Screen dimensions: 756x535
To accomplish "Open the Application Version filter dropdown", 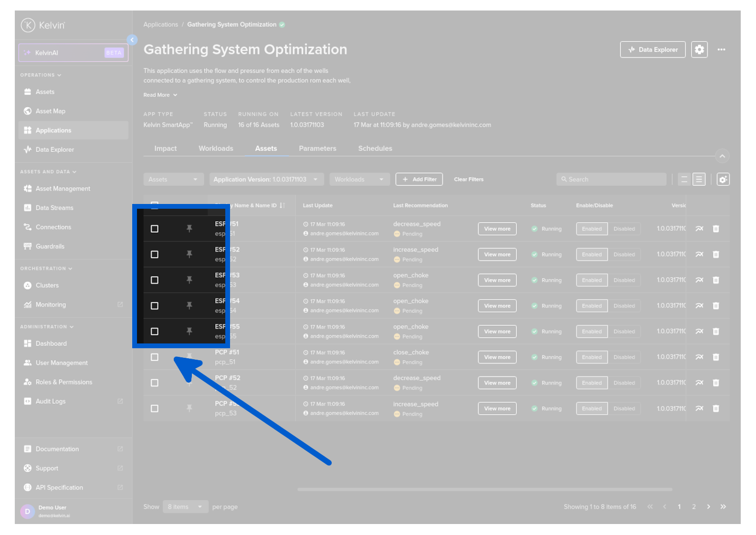I will [x=266, y=180].
